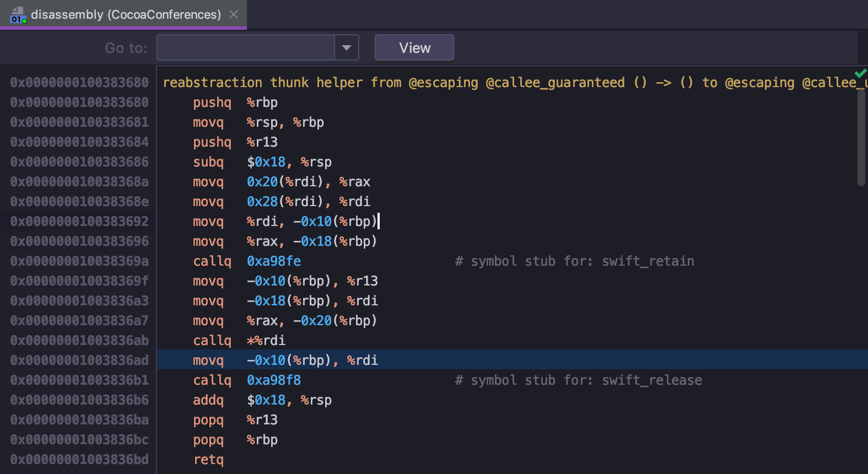The height and width of the screenshot is (474, 868).
Task: Click address 0x00000001003836b6
Action: click(x=79, y=400)
